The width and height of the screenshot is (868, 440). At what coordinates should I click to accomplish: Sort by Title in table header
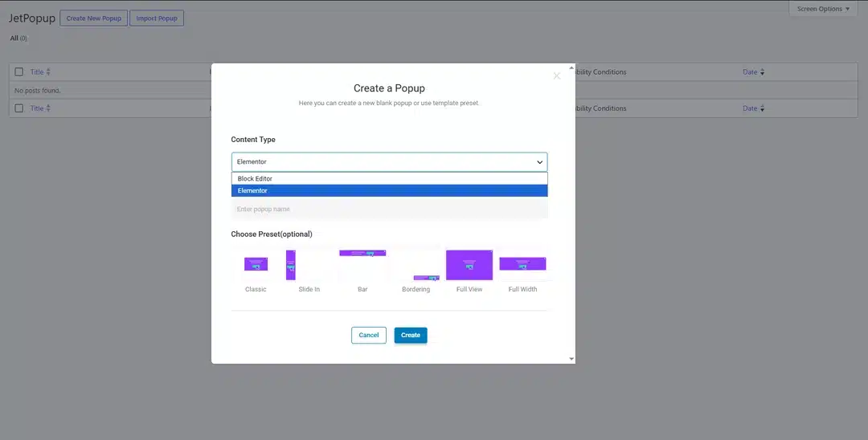click(40, 71)
